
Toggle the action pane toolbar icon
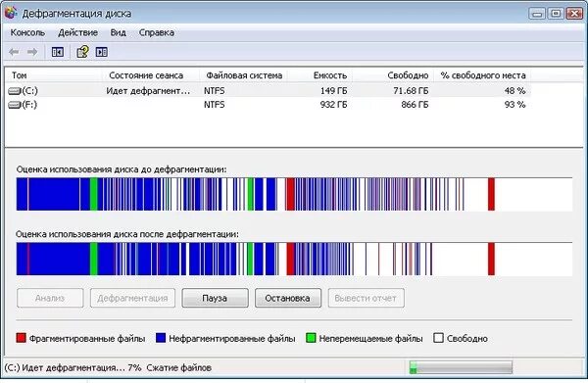(x=102, y=52)
